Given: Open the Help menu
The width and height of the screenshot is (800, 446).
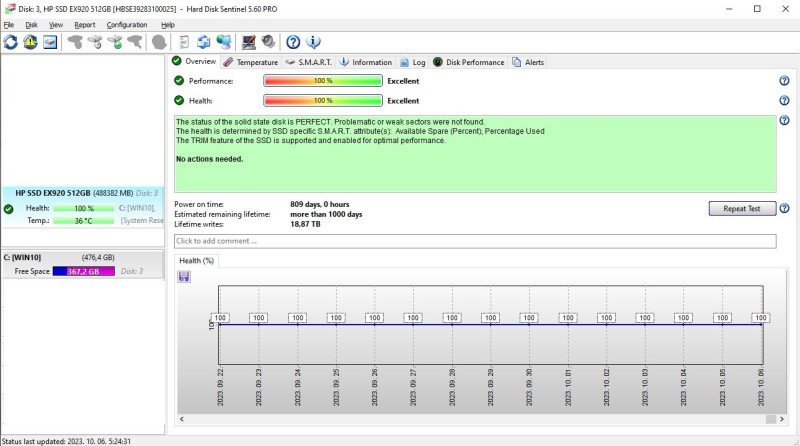Looking at the screenshot, I should tap(168, 24).
